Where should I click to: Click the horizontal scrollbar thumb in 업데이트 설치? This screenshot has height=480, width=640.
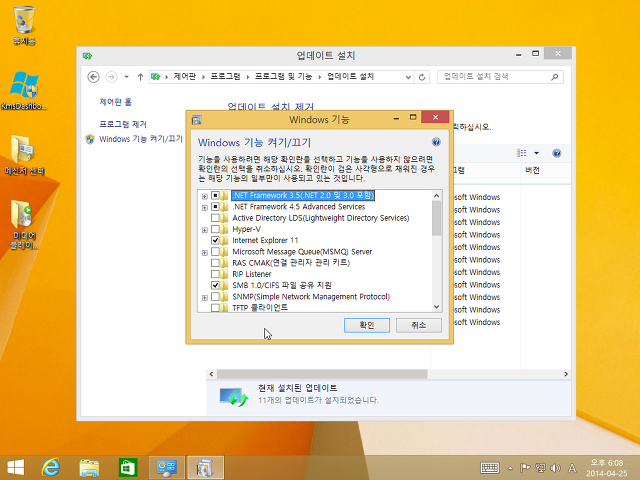point(322,374)
